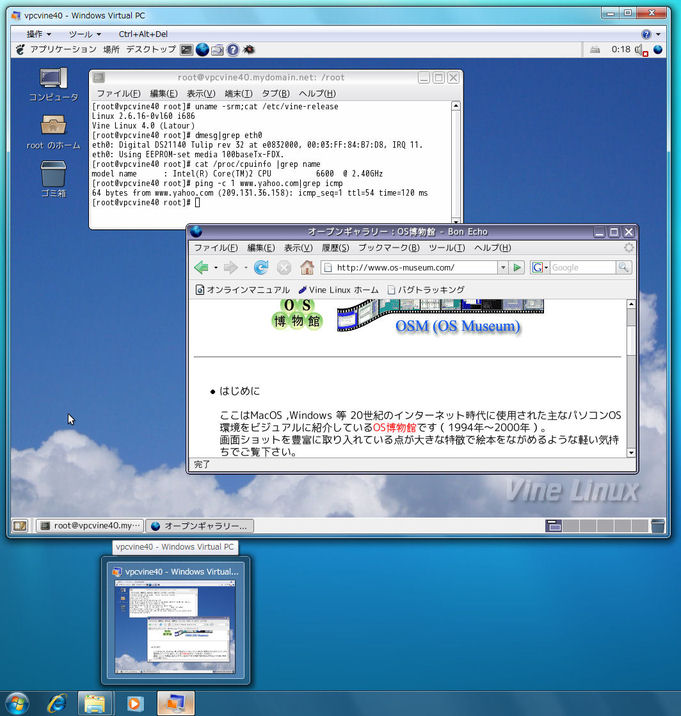Open the Bon Echo ツール(T) menu
Screen dimensions: 681x716
point(447,248)
